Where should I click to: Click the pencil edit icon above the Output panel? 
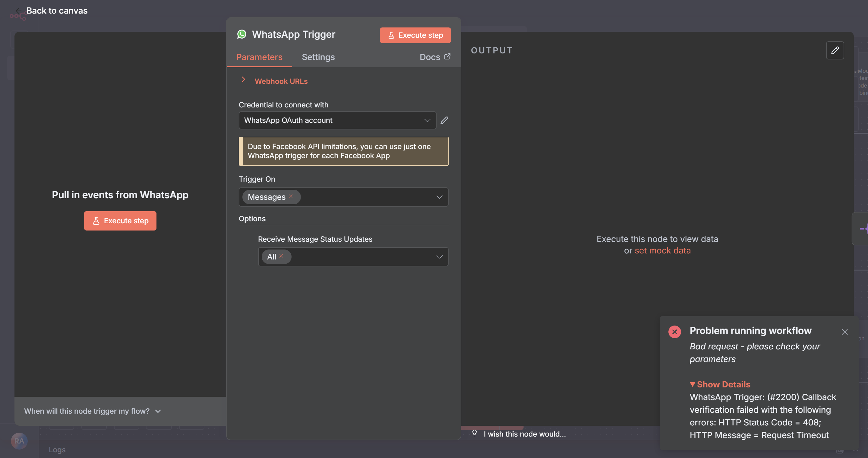click(835, 50)
